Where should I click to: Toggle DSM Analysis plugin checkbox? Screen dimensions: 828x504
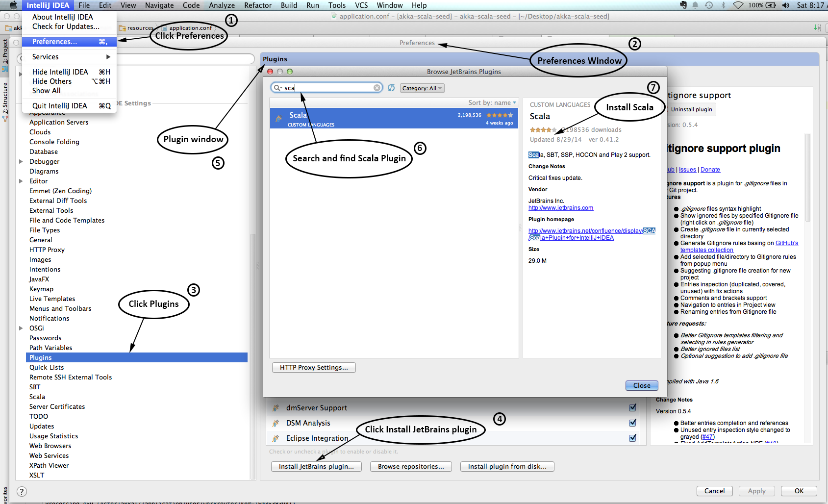pyautogui.click(x=632, y=423)
